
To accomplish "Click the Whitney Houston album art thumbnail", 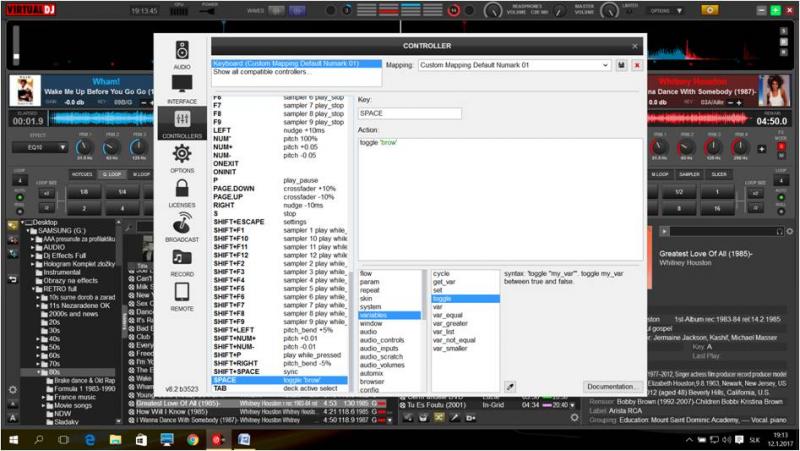I will click(x=774, y=90).
